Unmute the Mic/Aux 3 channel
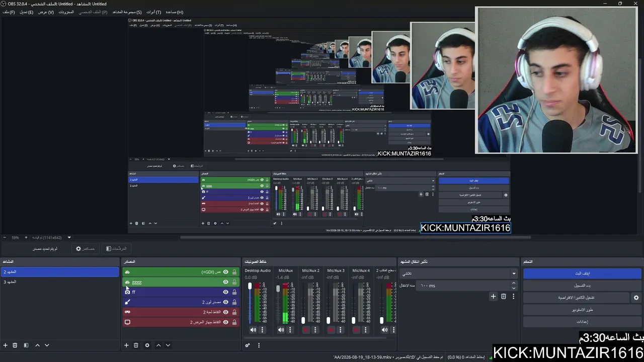Viewport: 644px width, 362px height. (x=331, y=330)
